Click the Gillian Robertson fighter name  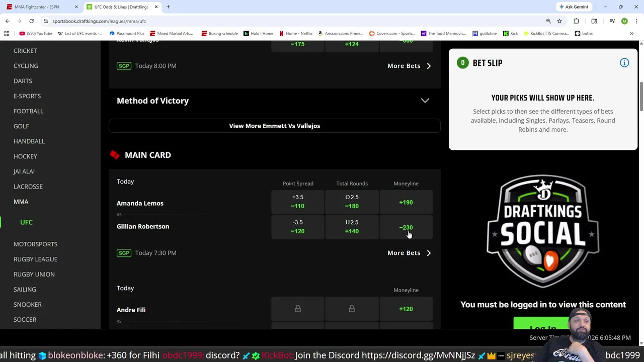coord(143,226)
